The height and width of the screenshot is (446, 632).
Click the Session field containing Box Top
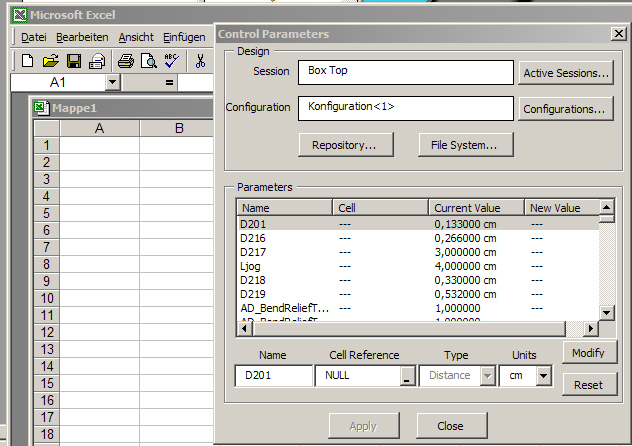coord(405,73)
